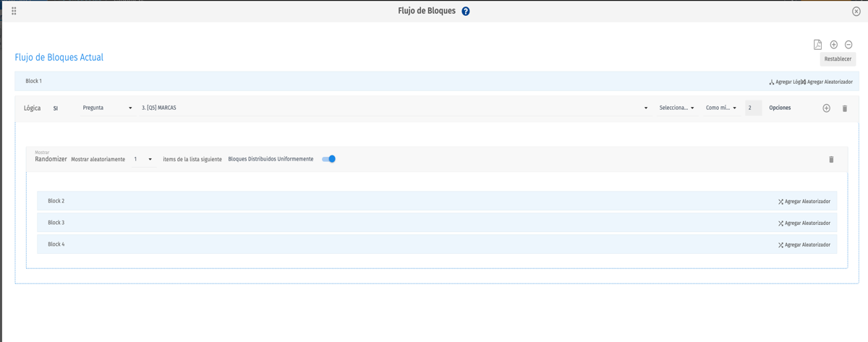868x342 pixels.
Task: Click the drag handle dots icon
Action: (x=14, y=11)
